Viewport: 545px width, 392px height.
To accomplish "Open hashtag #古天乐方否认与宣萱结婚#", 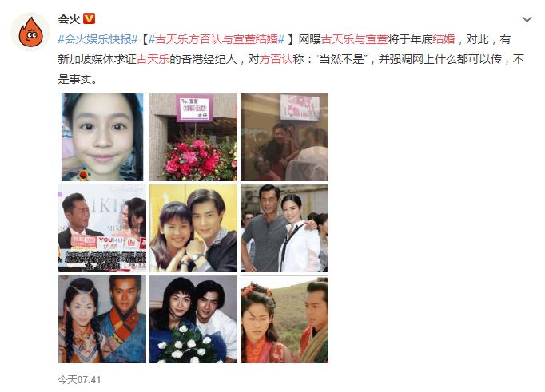I will [217, 39].
